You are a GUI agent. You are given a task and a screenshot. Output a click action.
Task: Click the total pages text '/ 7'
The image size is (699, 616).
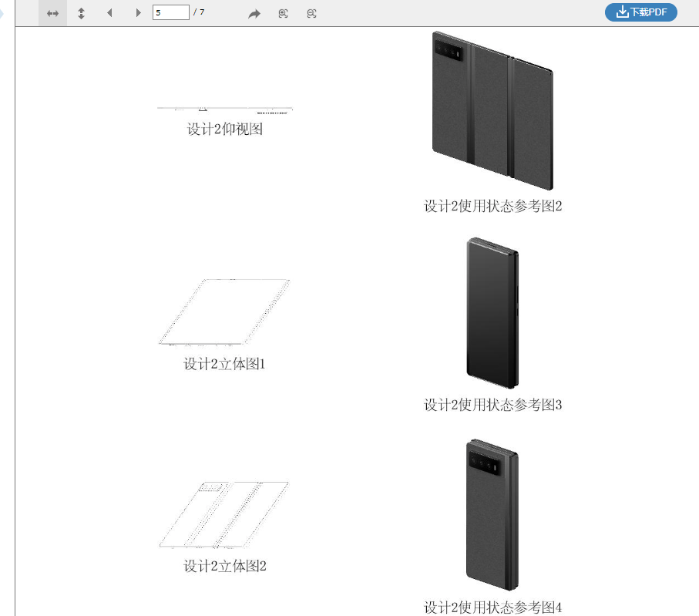(199, 12)
